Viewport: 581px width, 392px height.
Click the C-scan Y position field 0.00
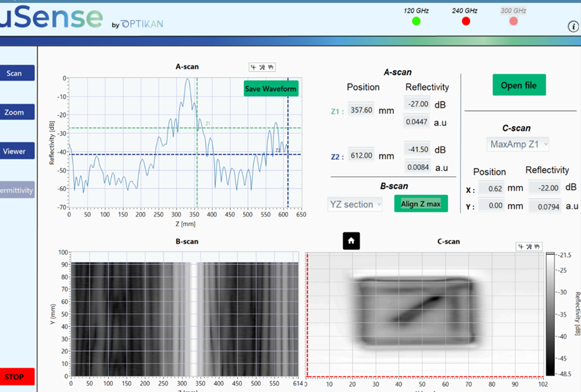coord(491,206)
